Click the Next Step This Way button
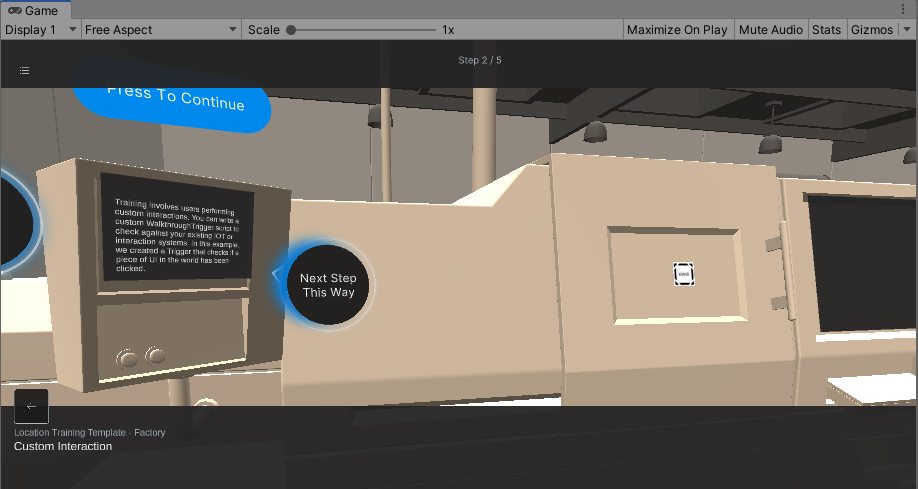This screenshot has height=489, width=918. pyautogui.click(x=328, y=285)
